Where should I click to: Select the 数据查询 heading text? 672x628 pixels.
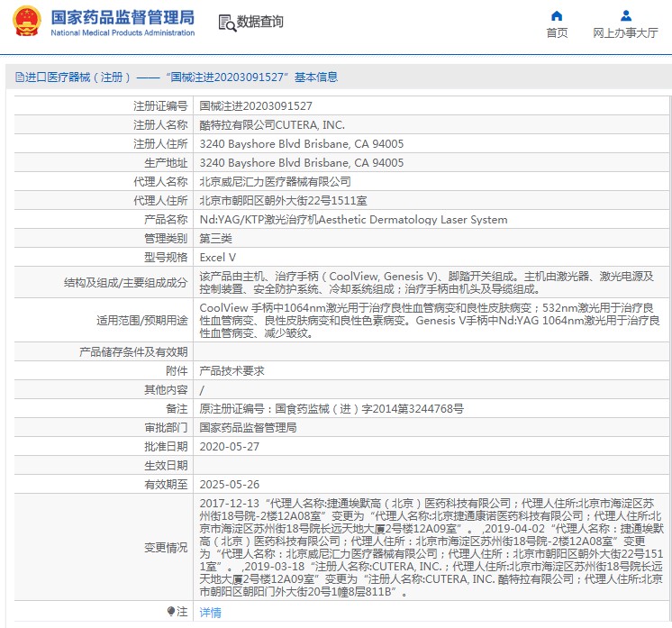pyautogui.click(x=259, y=22)
